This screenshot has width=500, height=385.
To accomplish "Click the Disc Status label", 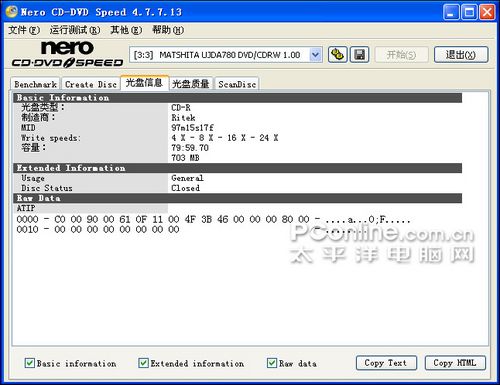I will [47, 188].
